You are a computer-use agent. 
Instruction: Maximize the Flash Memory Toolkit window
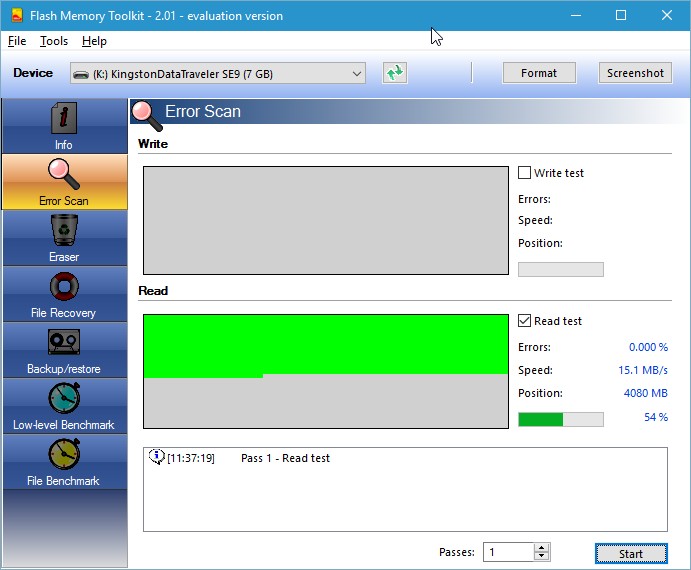[621, 15]
